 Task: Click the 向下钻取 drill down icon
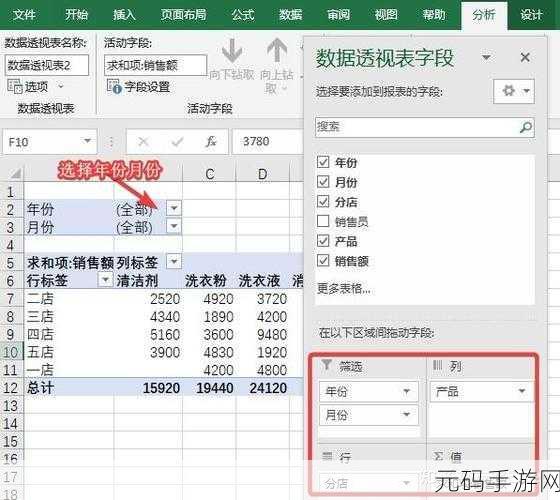click(232, 51)
